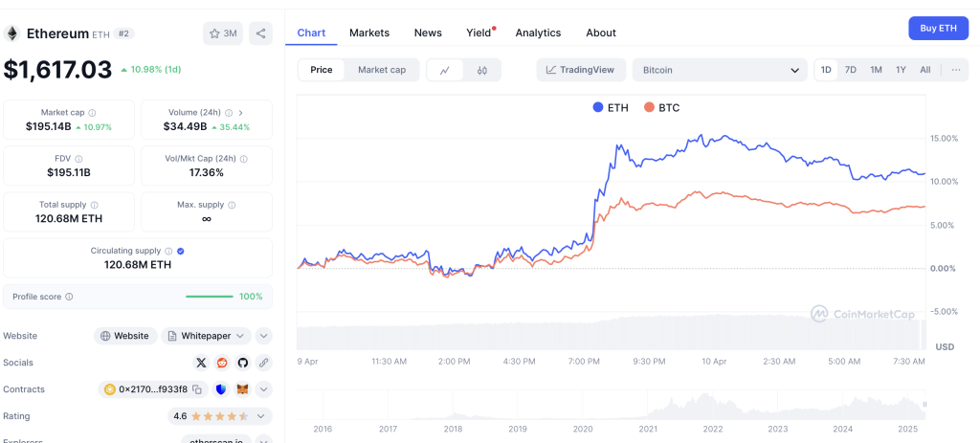Open the Website link button
980x443 pixels.
(125, 336)
